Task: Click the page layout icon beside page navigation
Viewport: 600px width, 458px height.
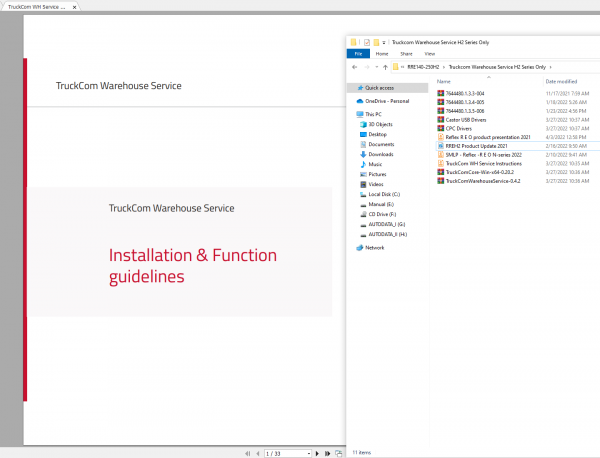Action: pyautogui.click(x=339, y=453)
